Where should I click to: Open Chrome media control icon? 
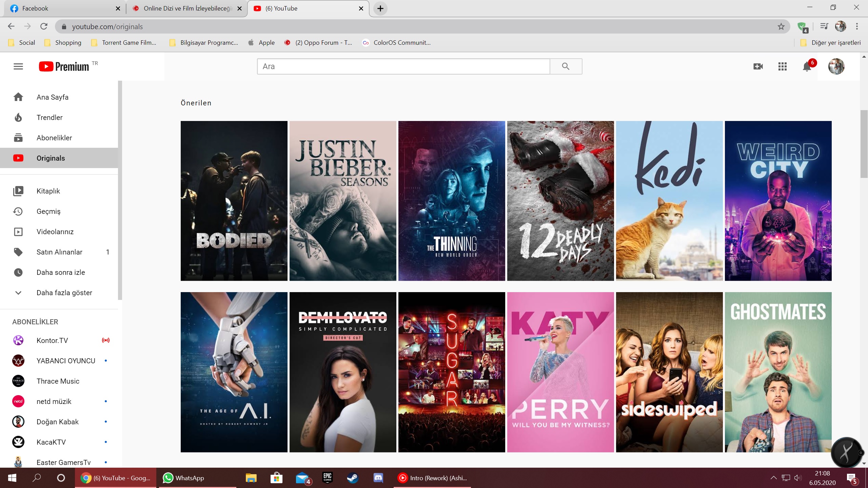point(824,26)
